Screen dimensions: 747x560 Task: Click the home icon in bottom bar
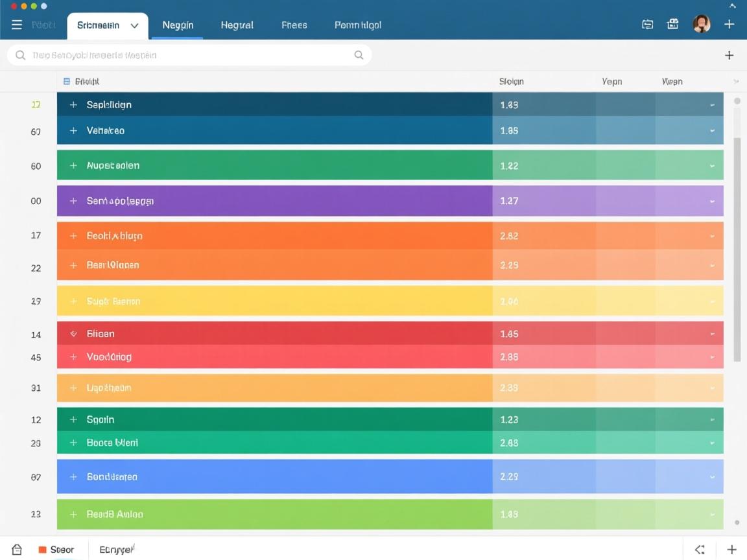[x=17, y=550]
